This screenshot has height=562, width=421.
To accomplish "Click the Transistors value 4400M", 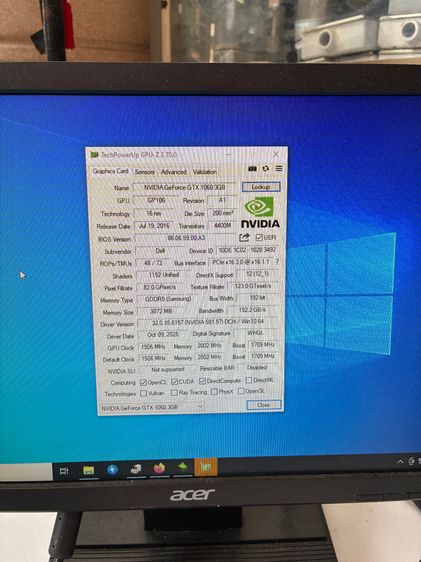I will (223, 225).
